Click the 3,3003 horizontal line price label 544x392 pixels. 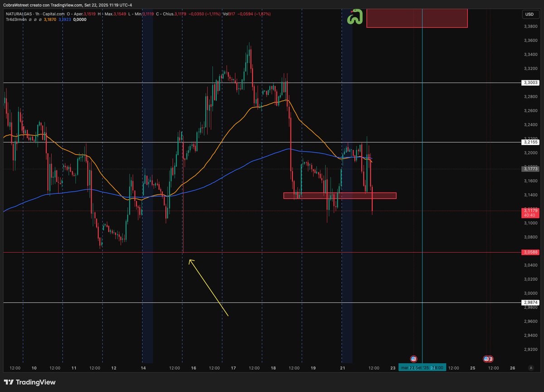(x=530, y=82)
